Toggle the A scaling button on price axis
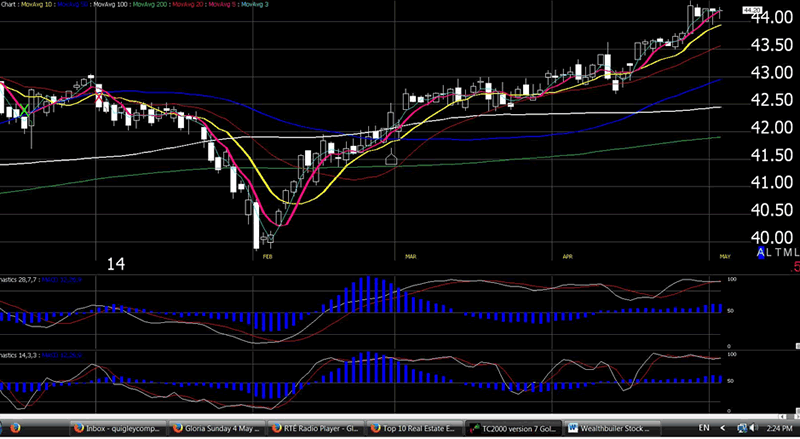800x439 pixels. (760, 254)
